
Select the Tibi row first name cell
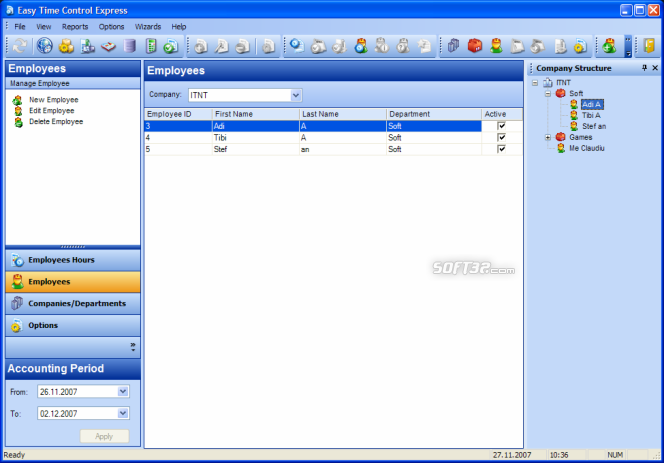click(x=256, y=138)
